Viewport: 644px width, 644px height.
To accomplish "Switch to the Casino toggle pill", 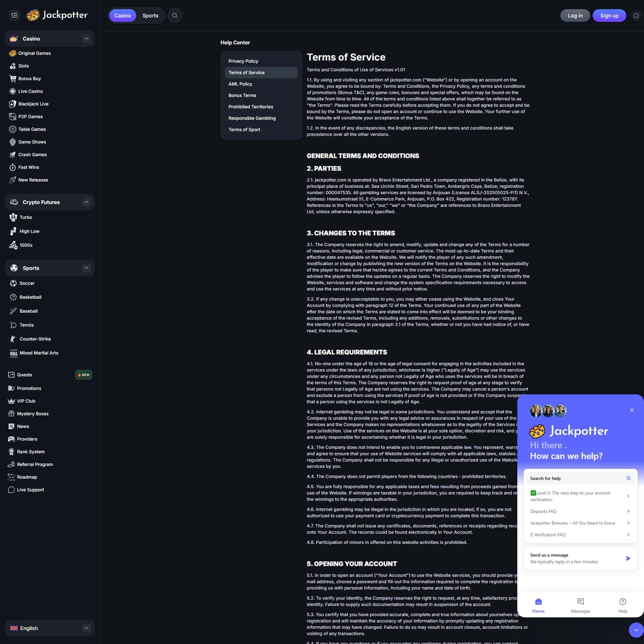I will pyautogui.click(x=123, y=16).
